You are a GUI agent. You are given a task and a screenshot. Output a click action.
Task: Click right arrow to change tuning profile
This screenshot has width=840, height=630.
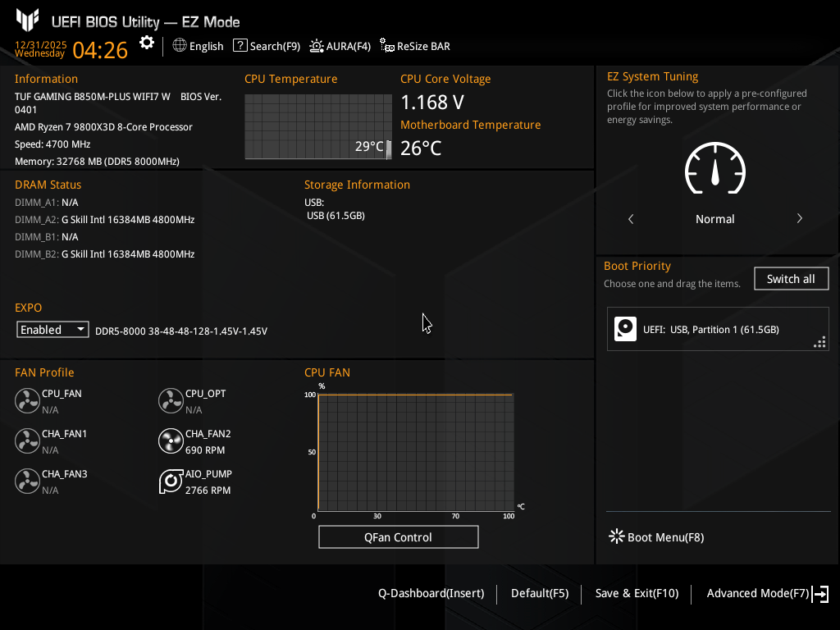pos(799,219)
